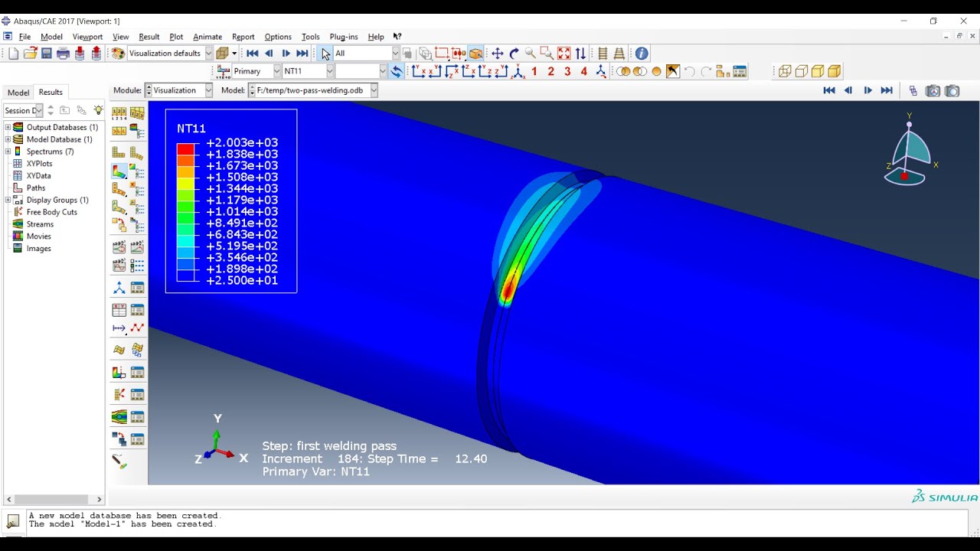Click the red legend color swatch
The height and width of the screenshot is (551, 980).
tap(186, 149)
